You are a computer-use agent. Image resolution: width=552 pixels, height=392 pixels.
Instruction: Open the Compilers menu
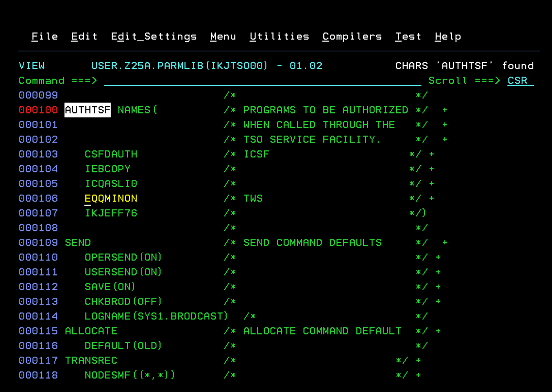coord(352,37)
